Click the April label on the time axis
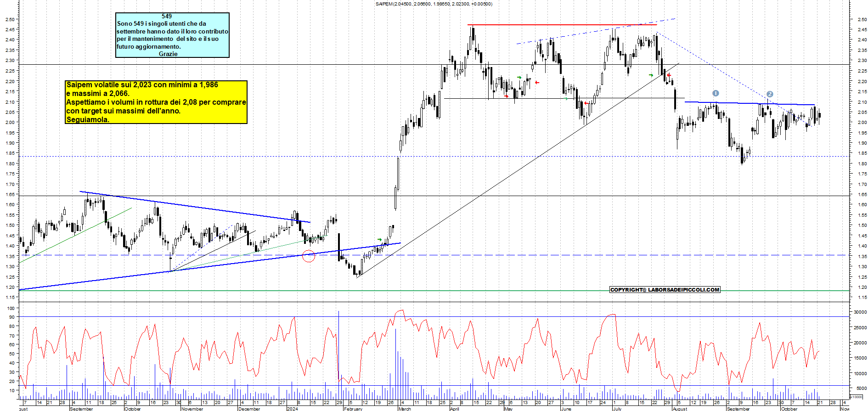Image resolution: width=868 pixels, height=411 pixels. click(x=454, y=409)
